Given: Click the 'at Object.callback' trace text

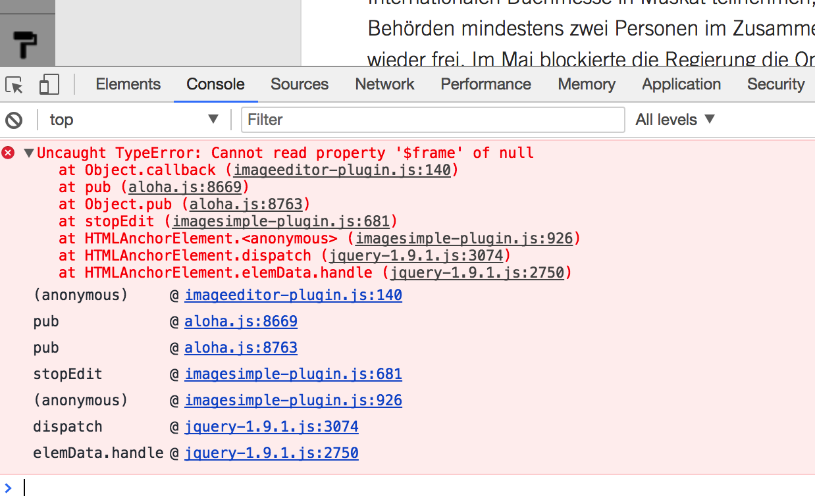Looking at the screenshot, I should [x=137, y=170].
